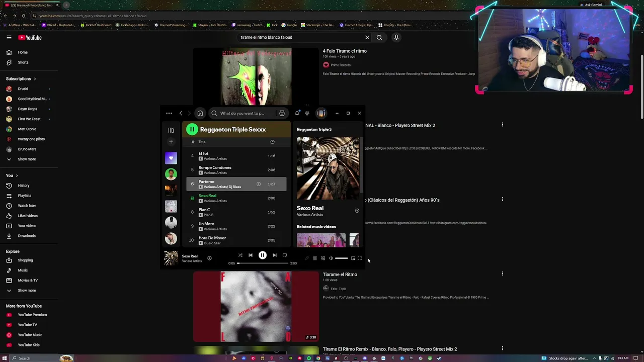Select Rompe Condones track row

[236, 170]
